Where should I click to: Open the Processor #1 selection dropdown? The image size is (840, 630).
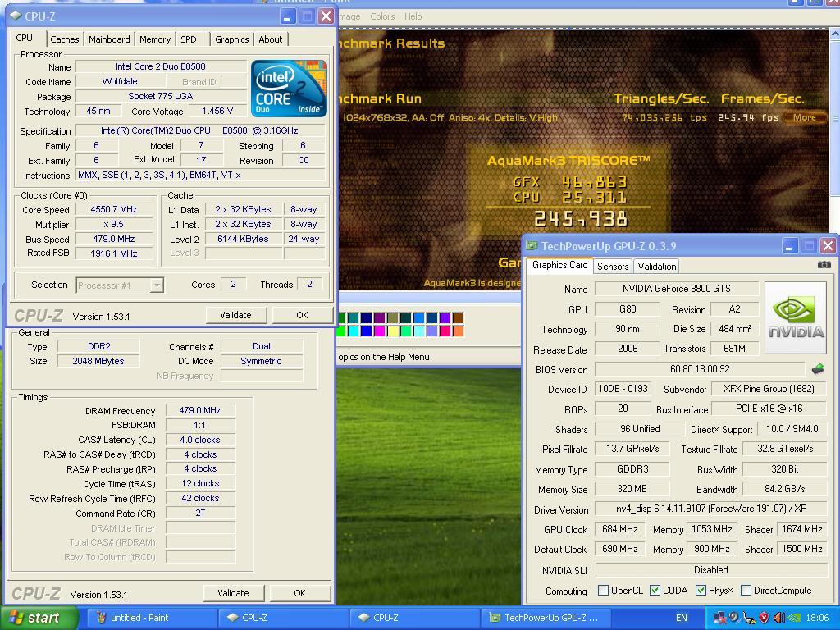click(157, 285)
